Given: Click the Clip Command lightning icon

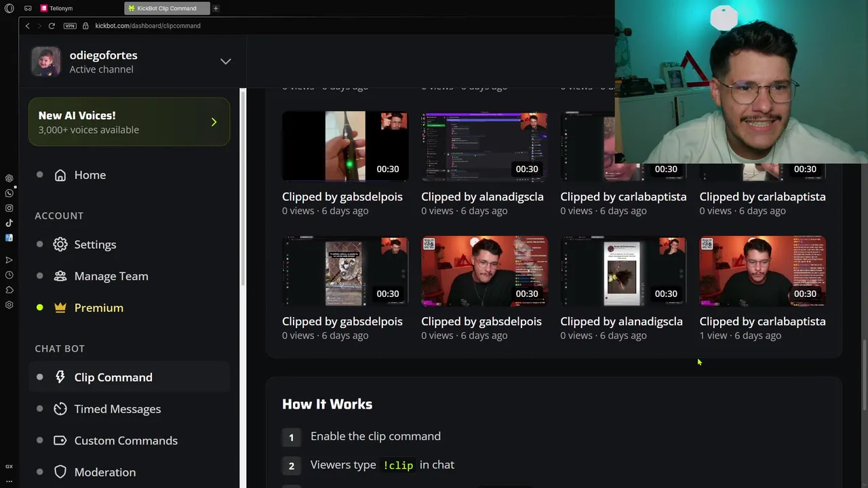Looking at the screenshot, I should (x=60, y=378).
